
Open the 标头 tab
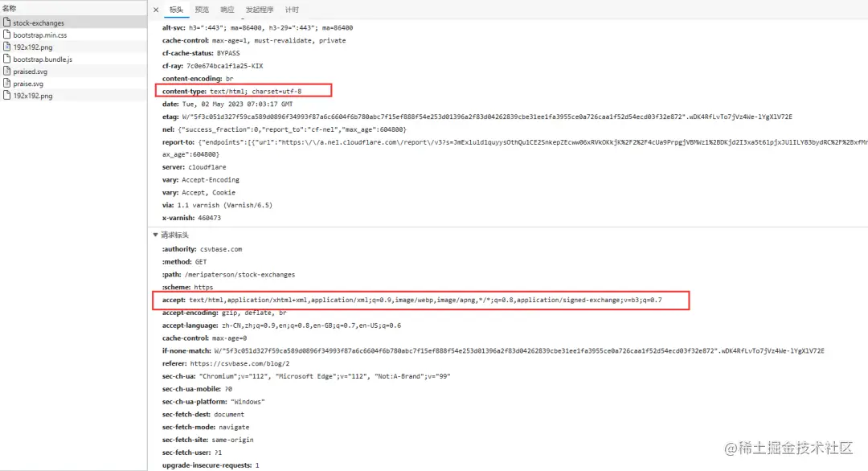[176, 10]
